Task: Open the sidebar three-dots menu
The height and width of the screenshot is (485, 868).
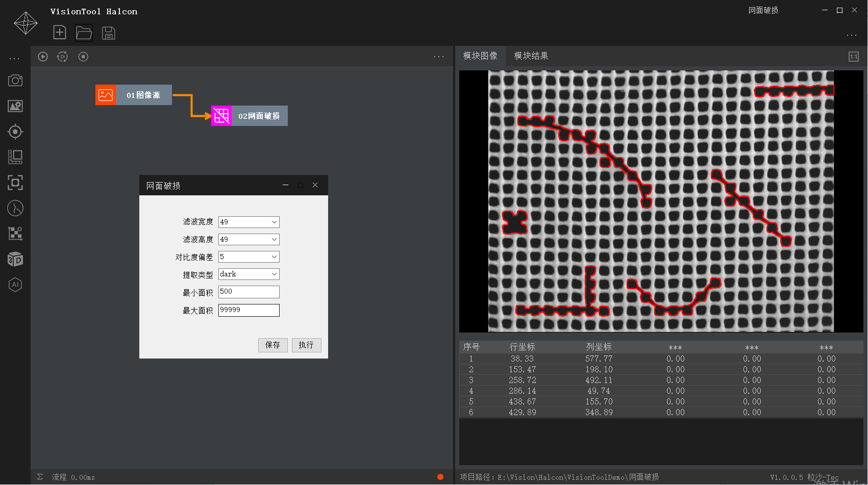Action: [x=14, y=59]
